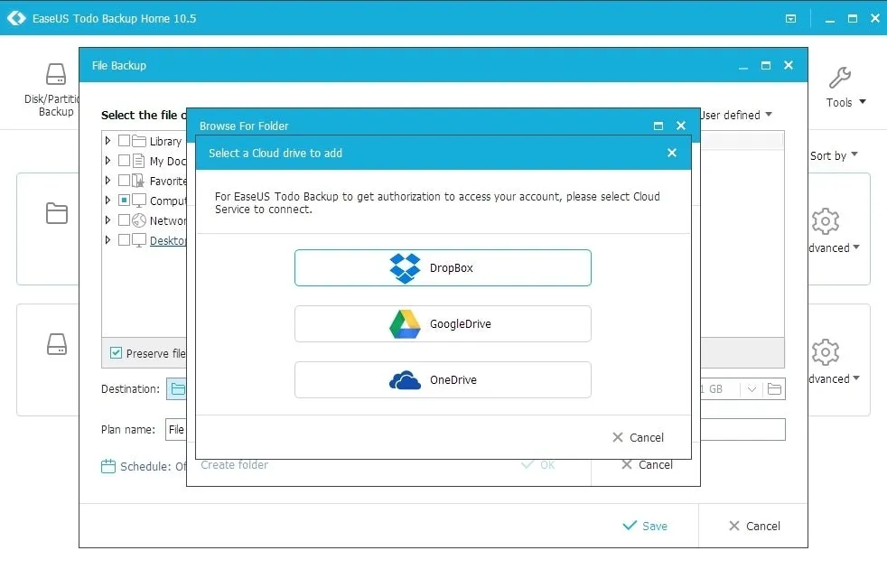Image resolution: width=887 pixels, height=588 pixels.
Task: Expand the Computer tree node
Action: click(x=108, y=201)
